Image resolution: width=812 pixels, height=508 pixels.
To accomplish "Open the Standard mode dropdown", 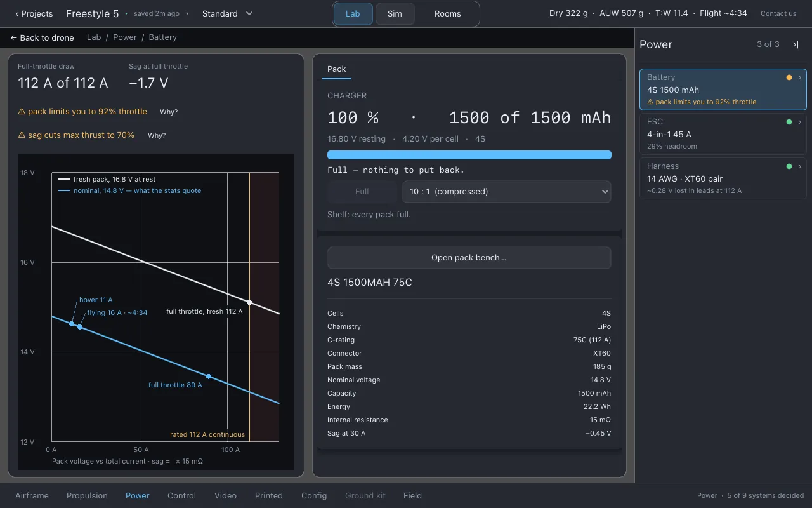I will coord(227,13).
